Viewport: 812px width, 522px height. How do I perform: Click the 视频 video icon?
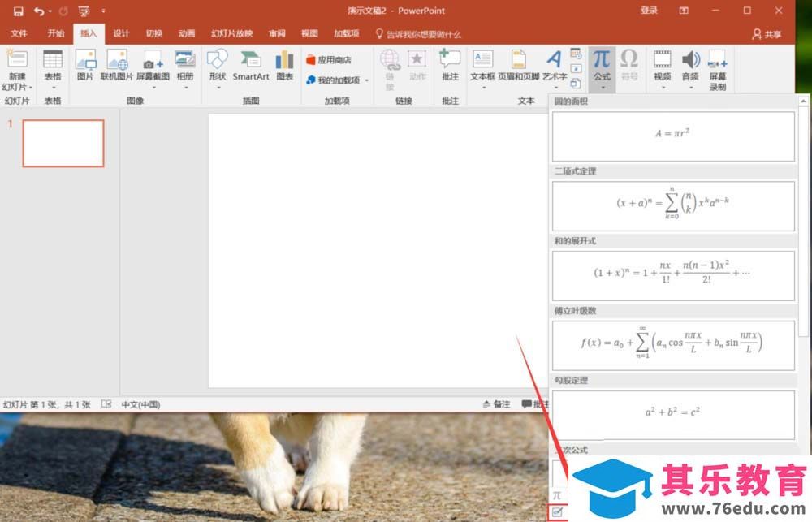tap(663, 59)
